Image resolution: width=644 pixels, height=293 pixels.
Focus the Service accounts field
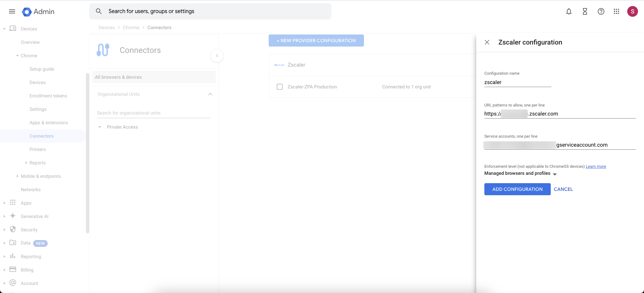click(560, 145)
